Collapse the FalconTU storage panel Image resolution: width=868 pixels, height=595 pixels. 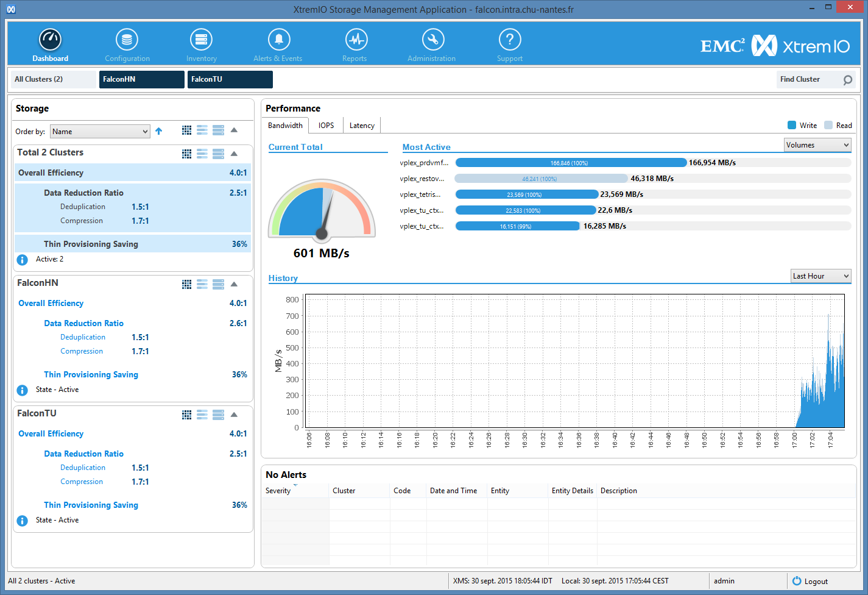[234, 415]
